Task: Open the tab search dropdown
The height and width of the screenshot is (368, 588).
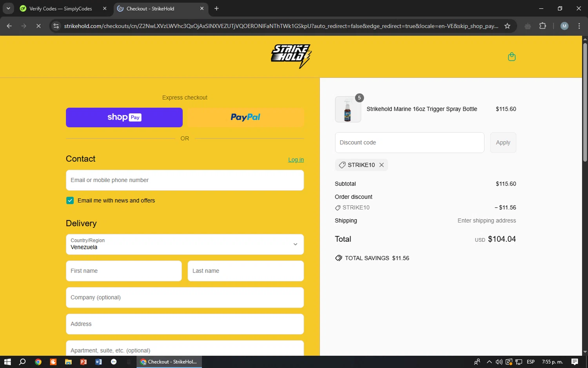Action: (8, 8)
